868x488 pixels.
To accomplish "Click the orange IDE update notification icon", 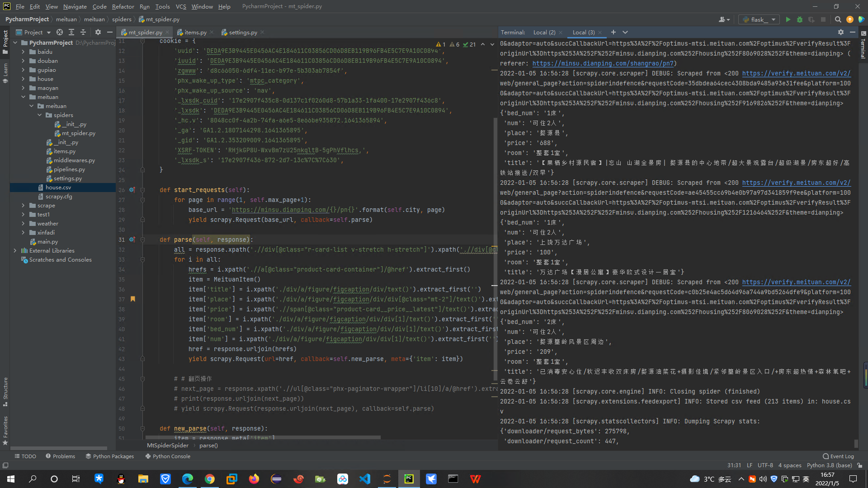I will click(x=849, y=19).
